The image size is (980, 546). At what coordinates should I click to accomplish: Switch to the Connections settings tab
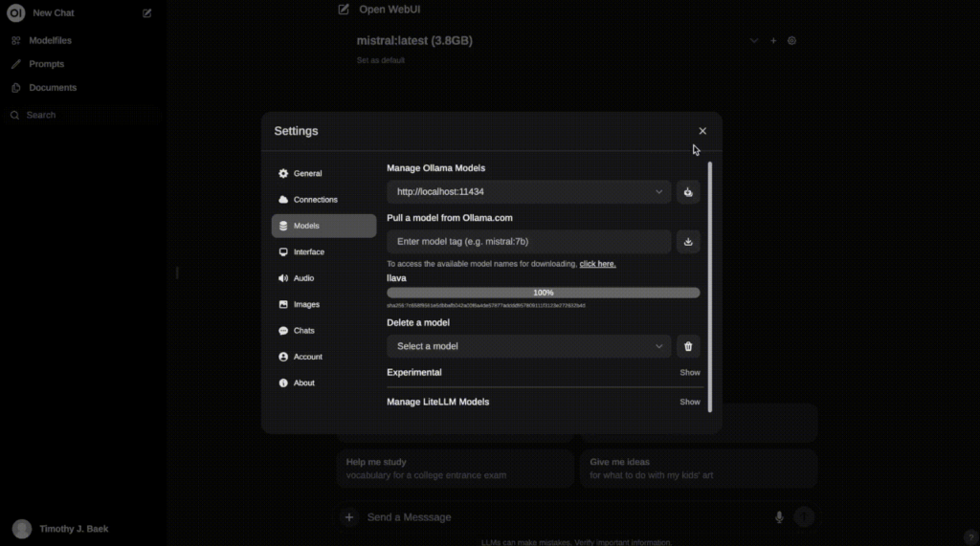click(x=315, y=200)
